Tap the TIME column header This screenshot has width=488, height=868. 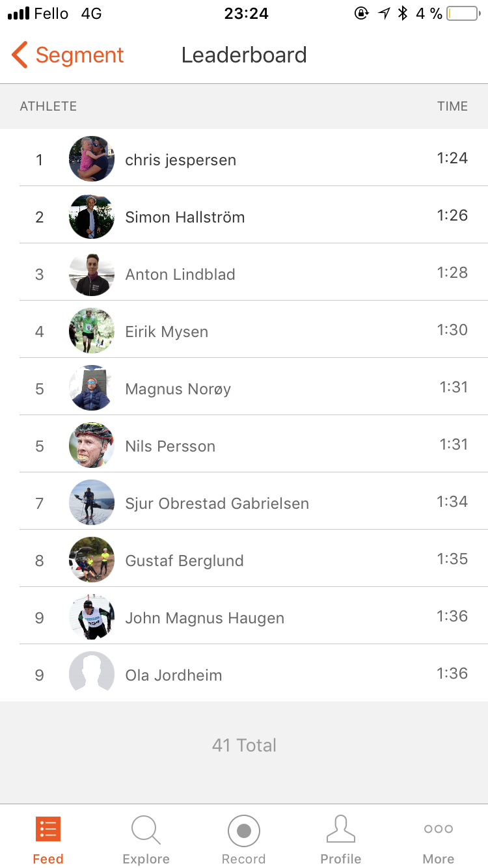click(x=453, y=106)
